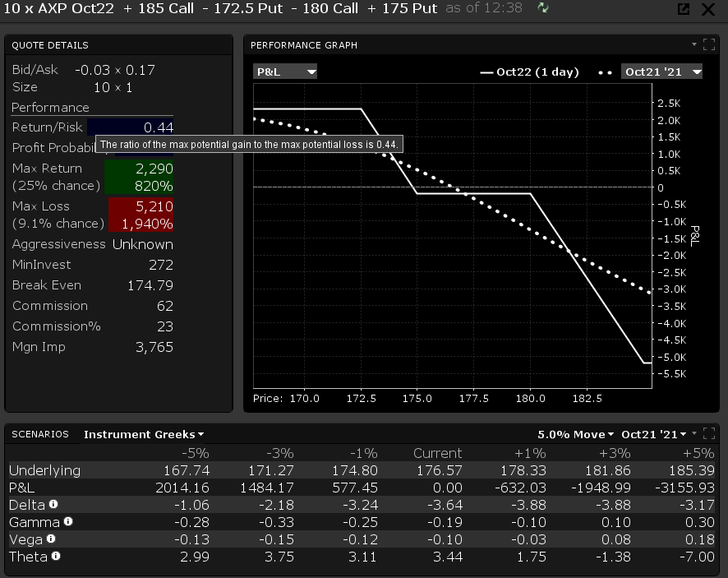Click the +5% column header
This screenshot has height=578, width=728.
pyautogui.click(x=698, y=453)
